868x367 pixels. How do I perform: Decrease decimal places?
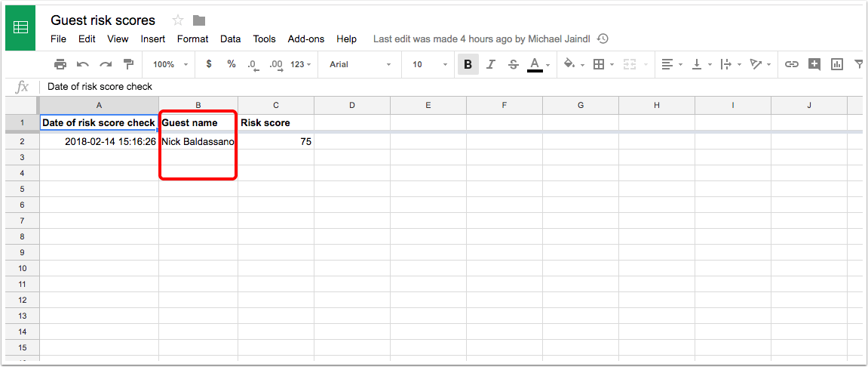253,65
